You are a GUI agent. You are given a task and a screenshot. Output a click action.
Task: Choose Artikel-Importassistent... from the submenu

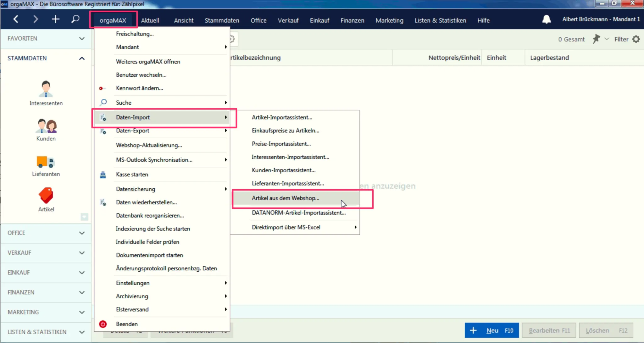tap(296, 117)
